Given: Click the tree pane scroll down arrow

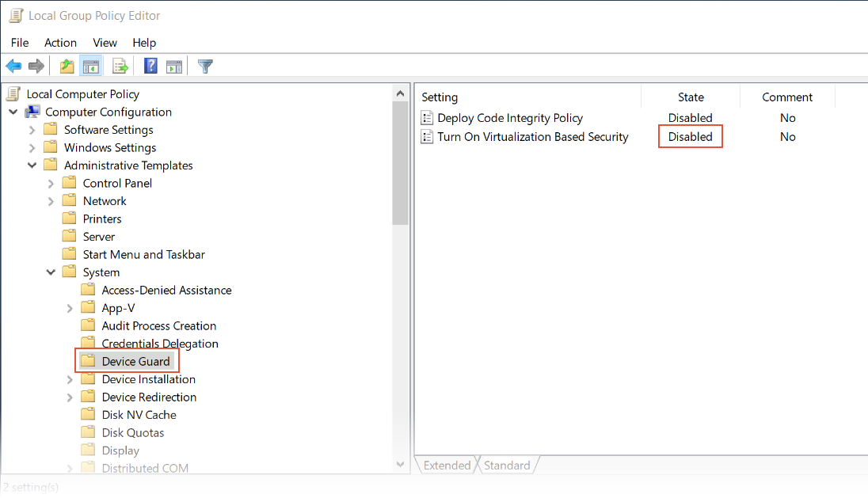Looking at the screenshot, I should 401,465.
